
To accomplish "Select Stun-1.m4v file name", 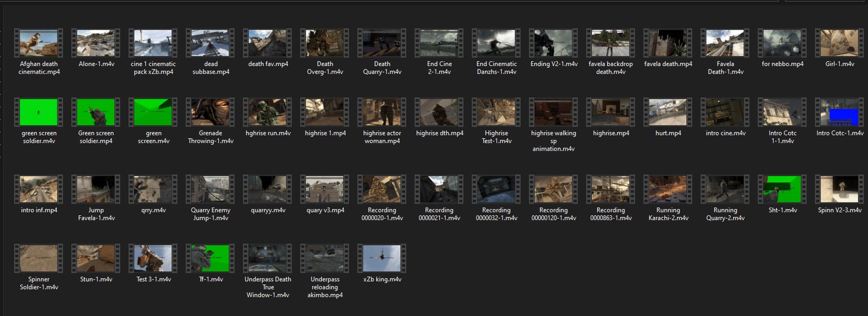I will (x=96, y=279).
